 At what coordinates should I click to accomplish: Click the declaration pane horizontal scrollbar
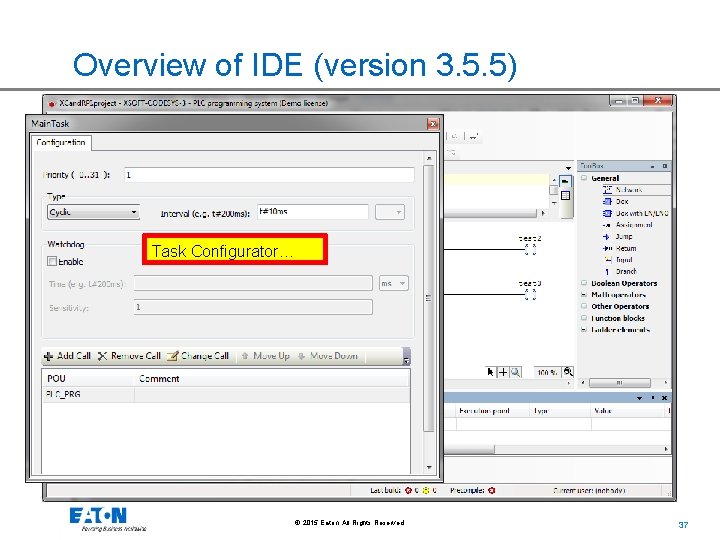(x=490, y=214)
